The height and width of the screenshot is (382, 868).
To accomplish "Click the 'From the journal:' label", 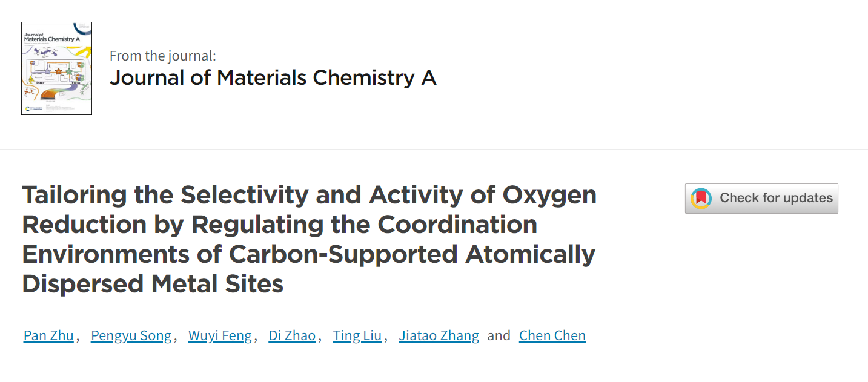I will tap(162, 56).
